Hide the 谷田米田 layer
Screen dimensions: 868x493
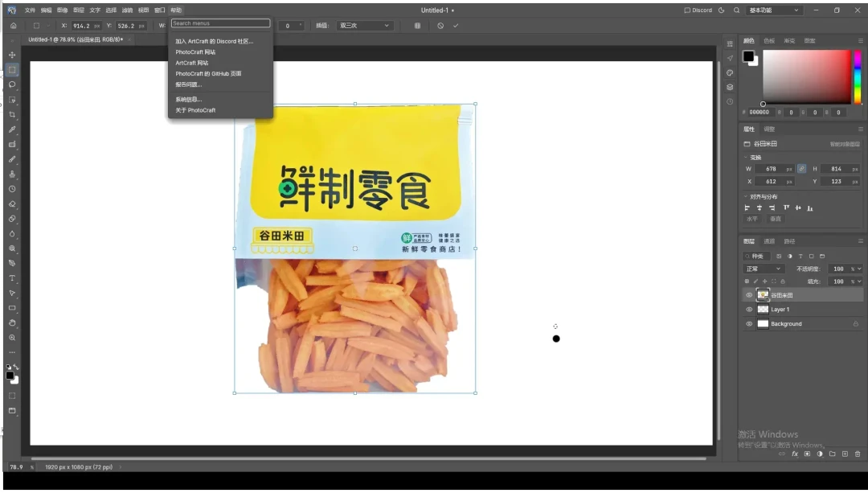[749, 295]
